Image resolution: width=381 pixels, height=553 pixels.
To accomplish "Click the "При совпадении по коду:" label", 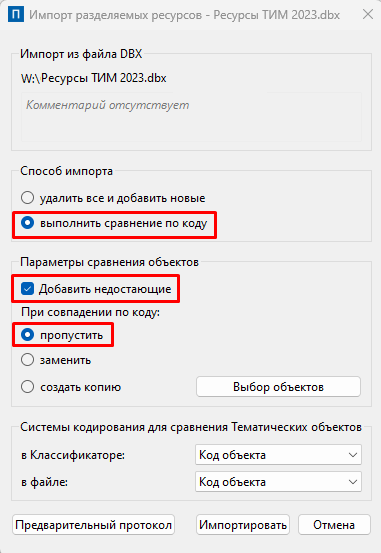I will [91, 312].
